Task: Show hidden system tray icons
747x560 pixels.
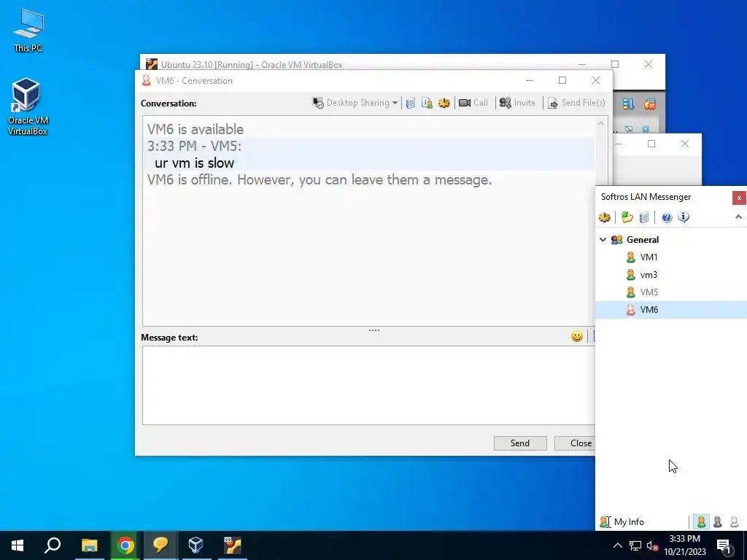Action: coord(617,545)
